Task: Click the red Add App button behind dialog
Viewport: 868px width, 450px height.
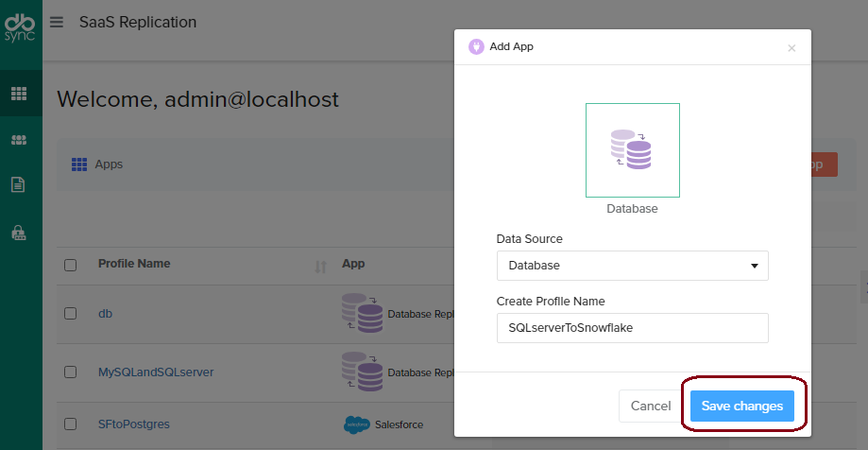Action: (x=825, y=164)
